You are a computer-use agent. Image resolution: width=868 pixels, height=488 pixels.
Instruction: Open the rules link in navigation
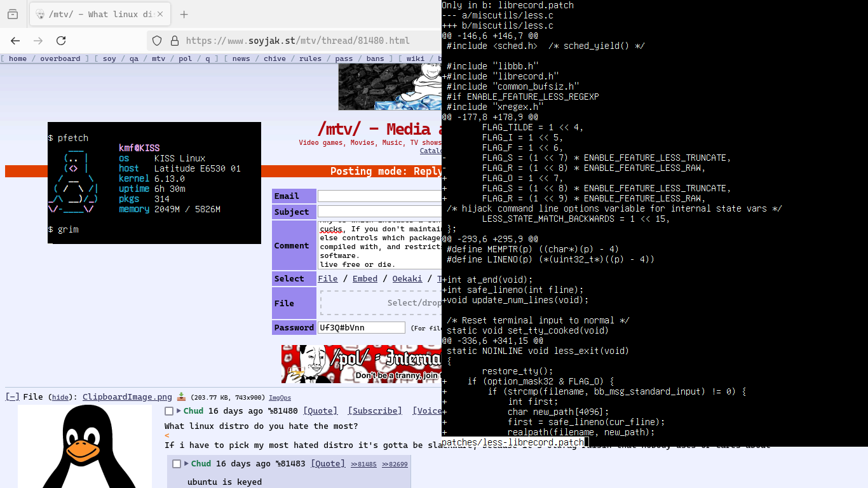point(310,58)
